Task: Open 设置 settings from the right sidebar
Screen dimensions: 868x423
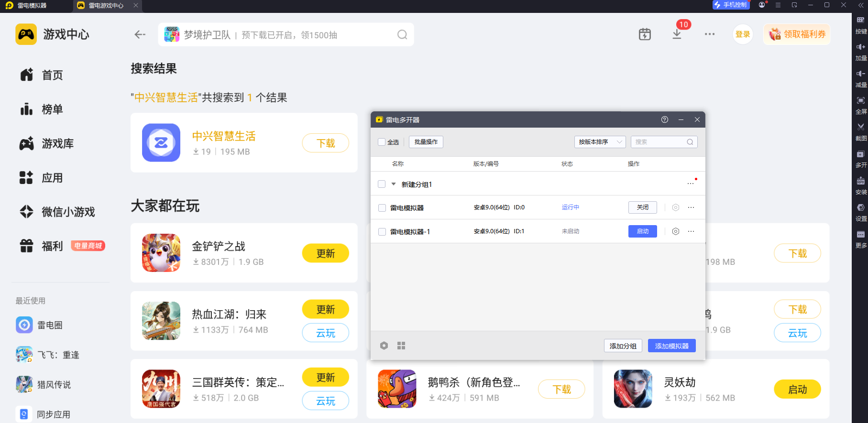Action: (860, 212)
